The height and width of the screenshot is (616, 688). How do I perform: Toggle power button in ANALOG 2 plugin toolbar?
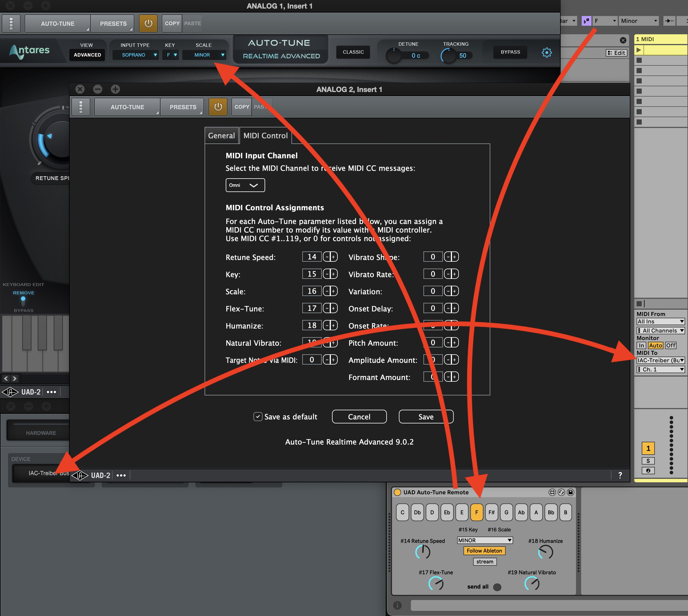pos(218,107)
